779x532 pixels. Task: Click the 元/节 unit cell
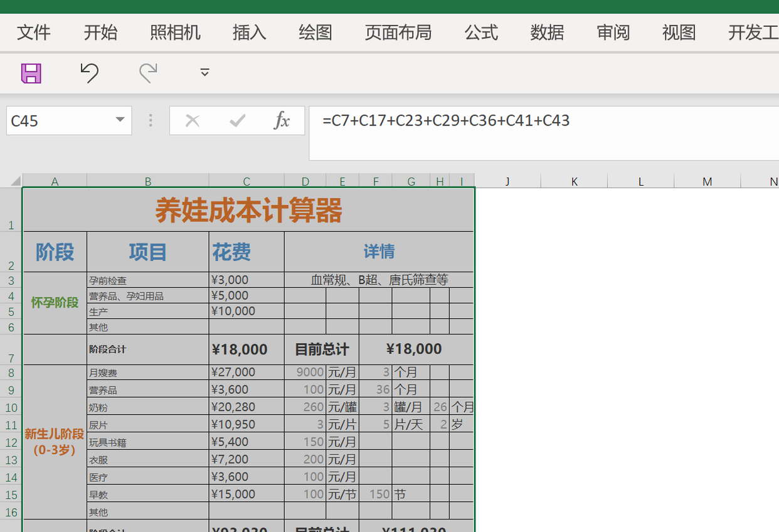coord(342,494)
